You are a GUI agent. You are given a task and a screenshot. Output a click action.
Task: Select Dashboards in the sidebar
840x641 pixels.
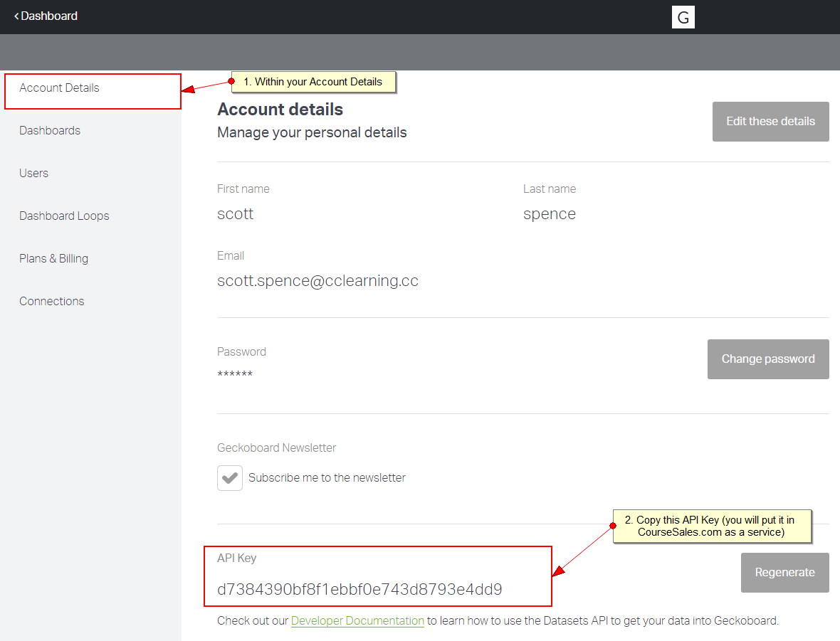[x=50, y=131]
